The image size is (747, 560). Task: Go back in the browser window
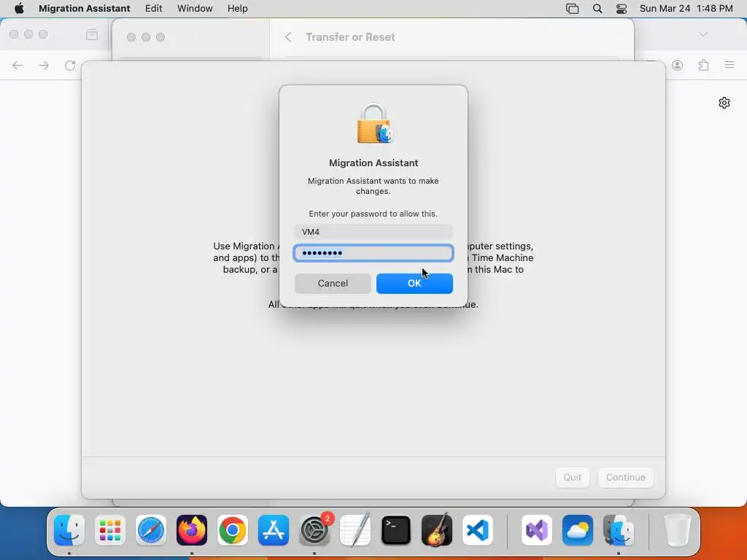[x=18, y=65]
